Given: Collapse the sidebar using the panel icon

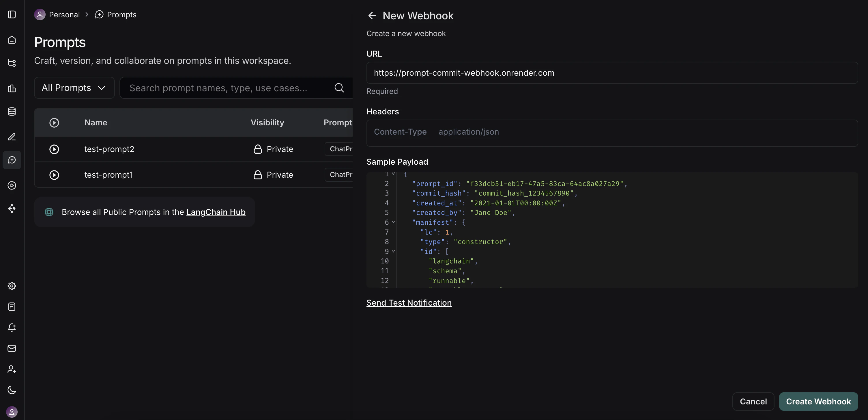Looking at the screenshot, I should coord(12,14).
